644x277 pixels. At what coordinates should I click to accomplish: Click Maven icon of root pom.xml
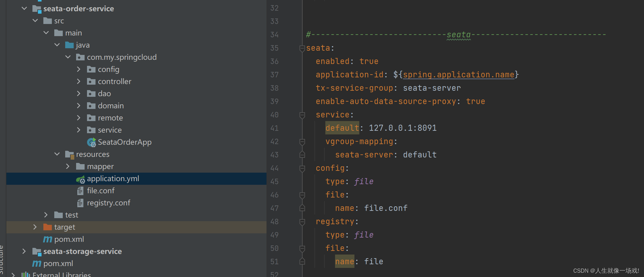tap(37, 264)
